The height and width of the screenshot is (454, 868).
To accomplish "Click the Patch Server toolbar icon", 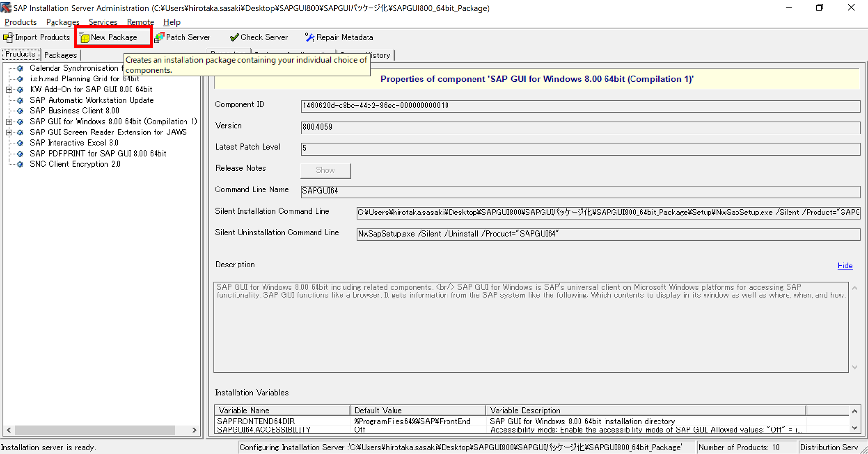I will click(159, 38).
